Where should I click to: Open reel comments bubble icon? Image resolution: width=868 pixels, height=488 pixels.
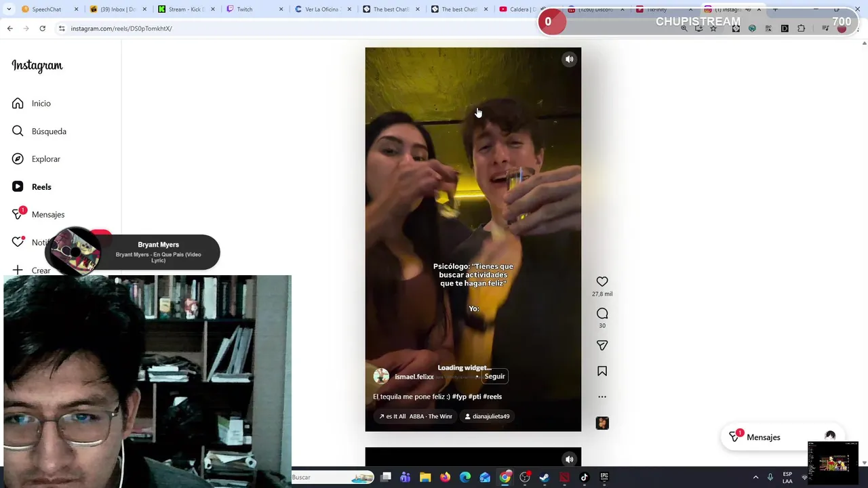click(x=602, y=313)
